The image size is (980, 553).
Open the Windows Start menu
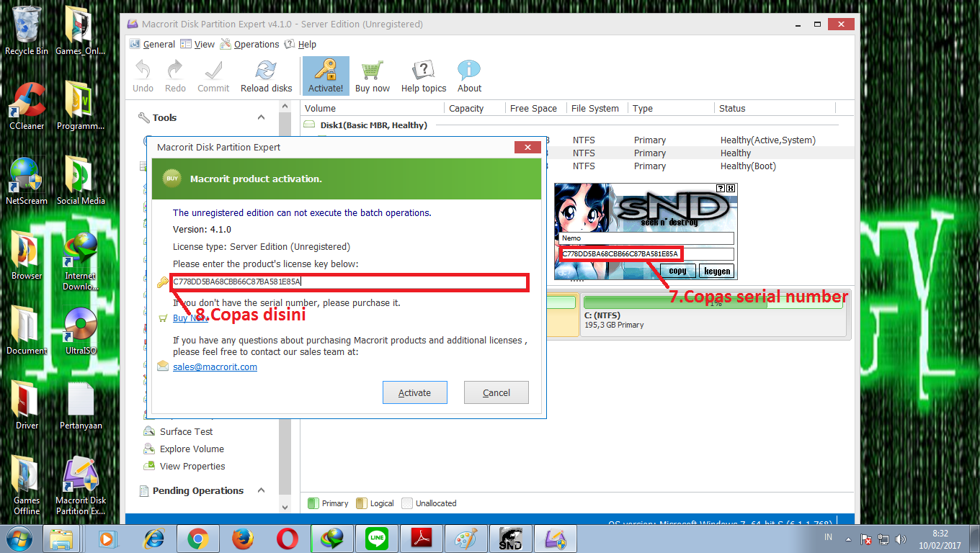[x=19, y=539]
